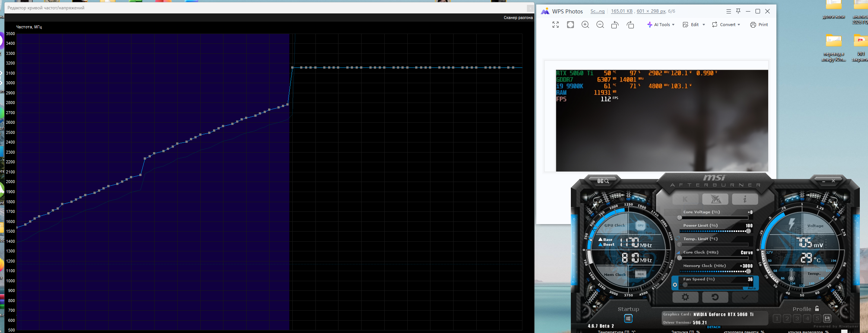Click the MSI jet logo button in Afterburner
The image size is (868, 333).
click(x=715, y=199)
